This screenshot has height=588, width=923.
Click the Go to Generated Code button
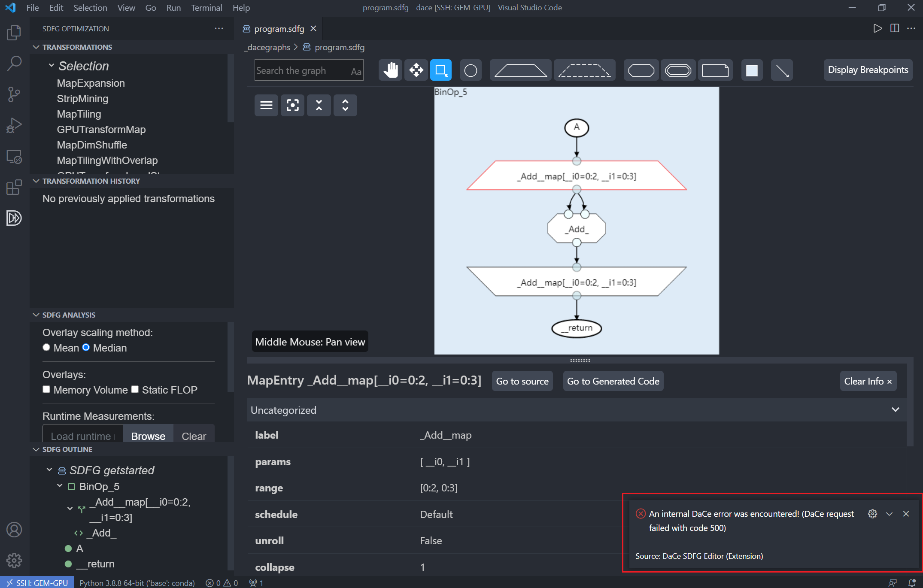(613, 381)
